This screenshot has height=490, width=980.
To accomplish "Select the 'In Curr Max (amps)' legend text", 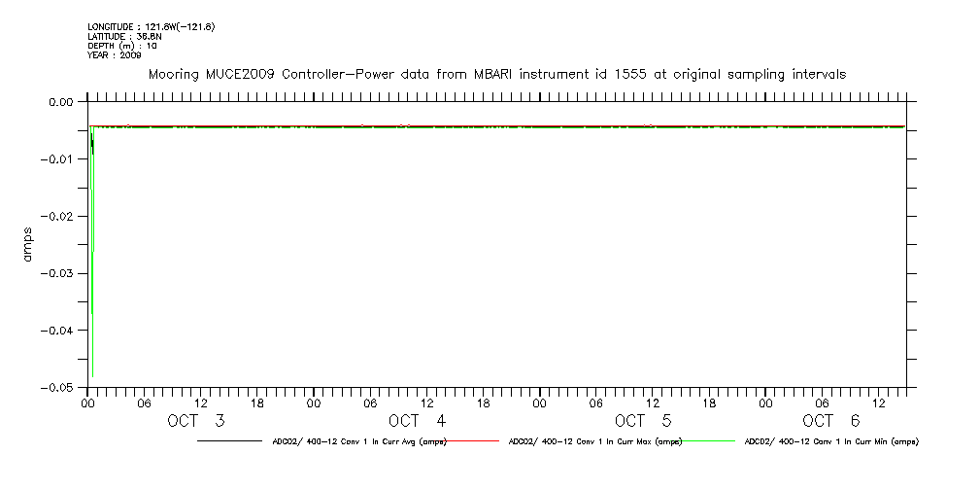I will 594,441.
